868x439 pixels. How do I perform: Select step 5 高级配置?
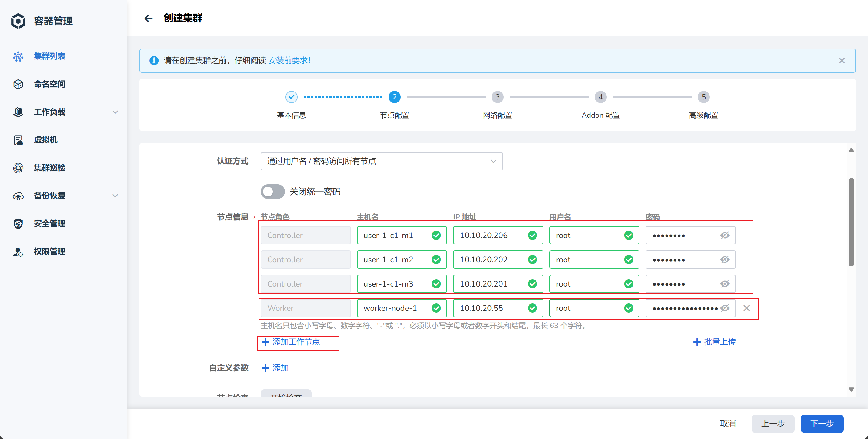coord(703,97)
